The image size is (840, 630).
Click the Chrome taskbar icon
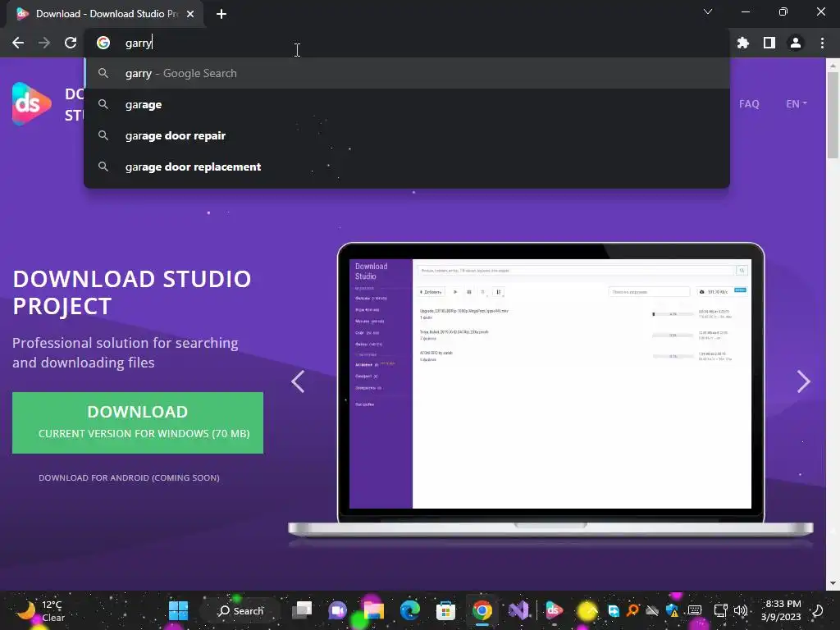(x=482, y=610)
